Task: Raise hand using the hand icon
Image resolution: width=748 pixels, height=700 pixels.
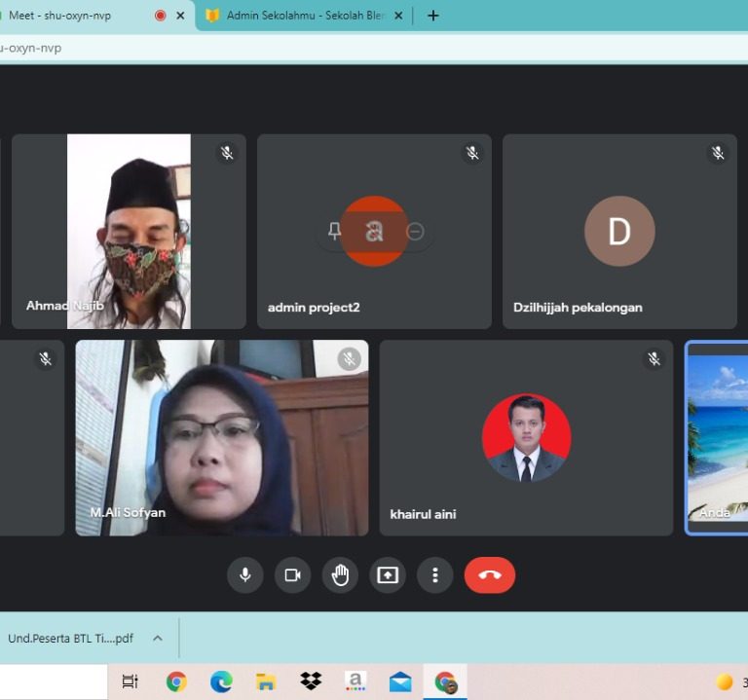Action: [340, 575]
